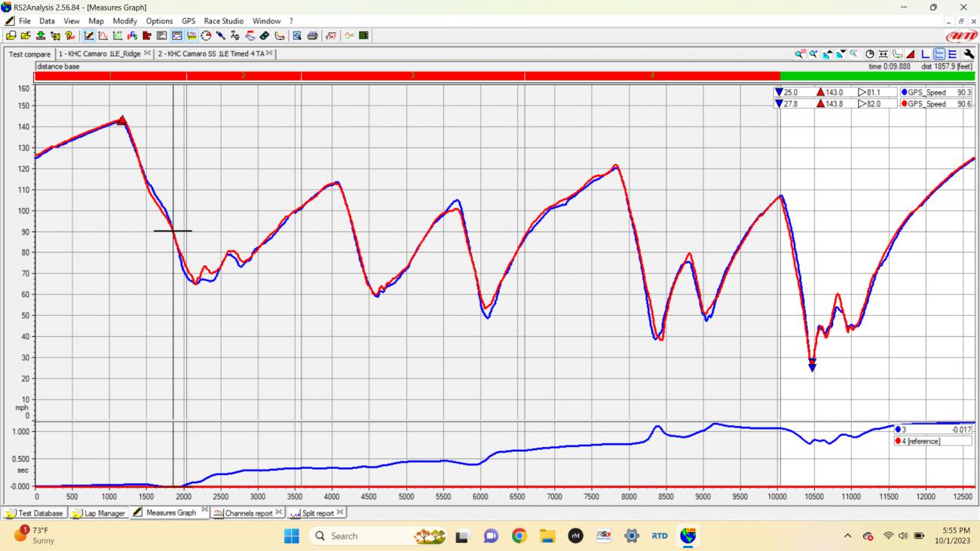Open Google Chrome from the taskbar
980x551 pixels.
(519, 536)
